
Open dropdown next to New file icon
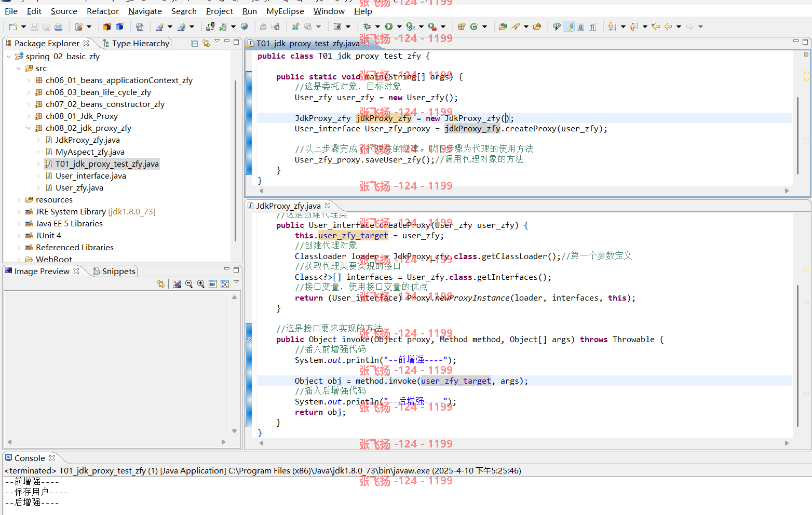click(23, 26)
